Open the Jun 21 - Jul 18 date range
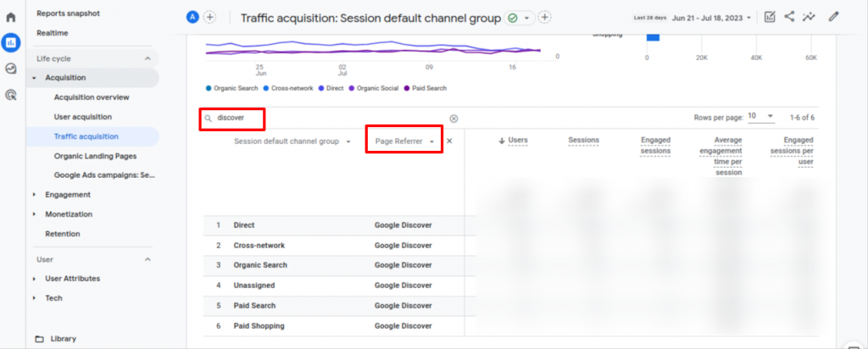 pos(711,17)
